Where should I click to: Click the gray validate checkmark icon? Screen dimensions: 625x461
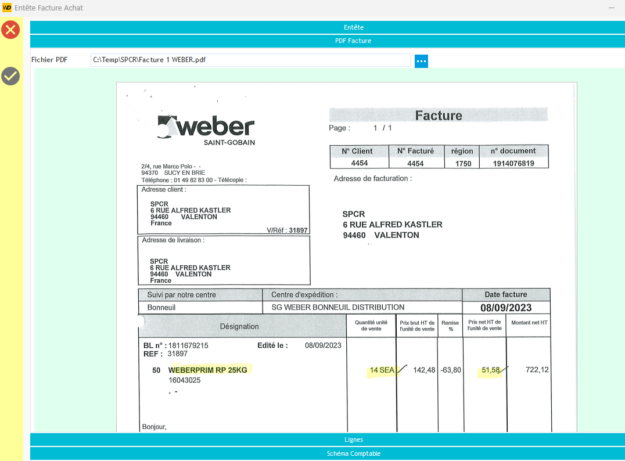(11, 76)
